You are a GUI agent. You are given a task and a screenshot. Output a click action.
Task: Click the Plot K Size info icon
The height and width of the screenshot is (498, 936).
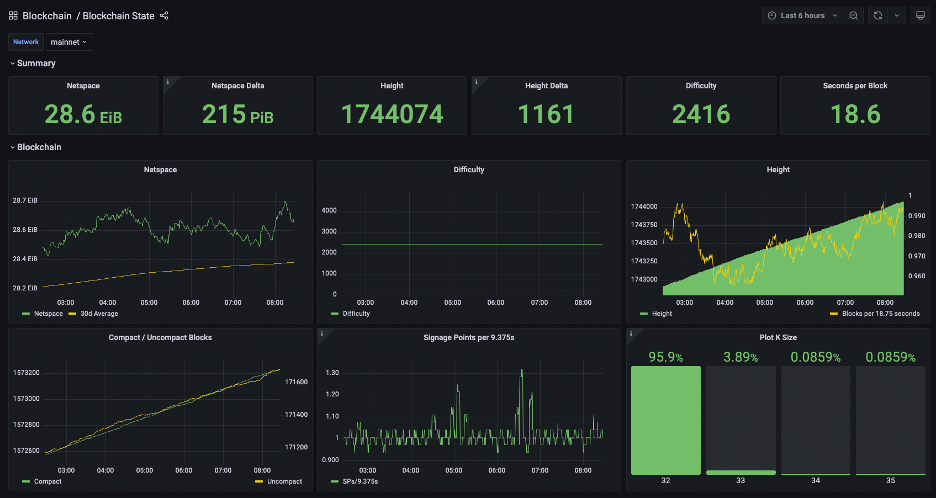(630, 334)
